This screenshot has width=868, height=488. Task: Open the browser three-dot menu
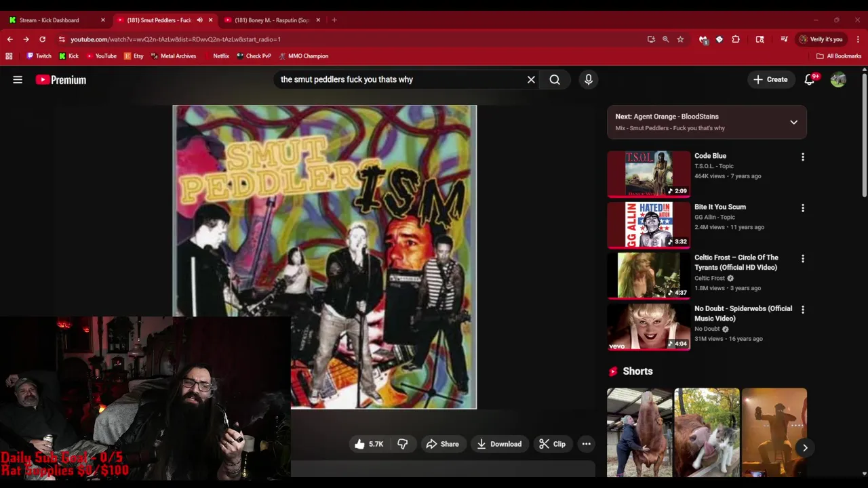(858, 39)
